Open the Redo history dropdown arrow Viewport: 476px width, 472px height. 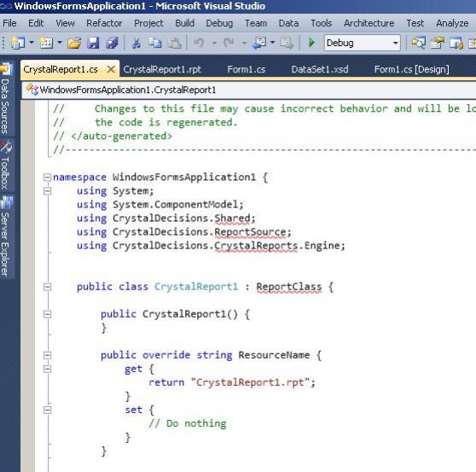point(244,43)
